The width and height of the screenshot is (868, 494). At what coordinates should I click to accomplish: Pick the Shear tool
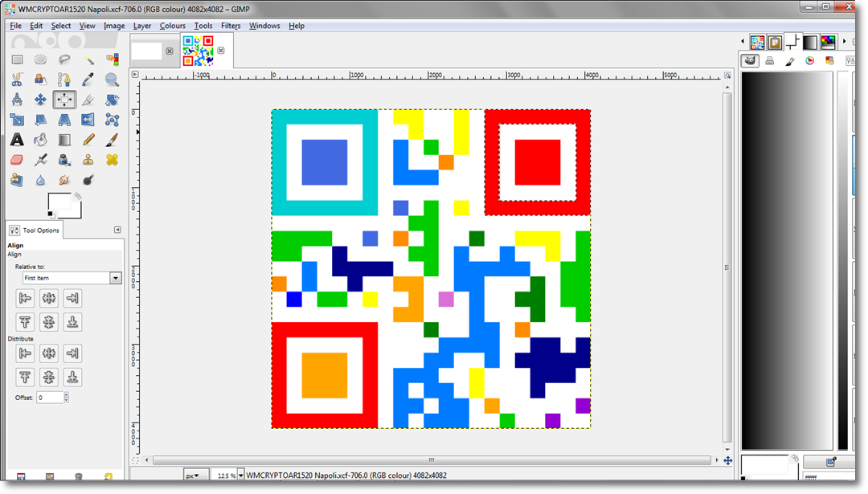[40, 120]
